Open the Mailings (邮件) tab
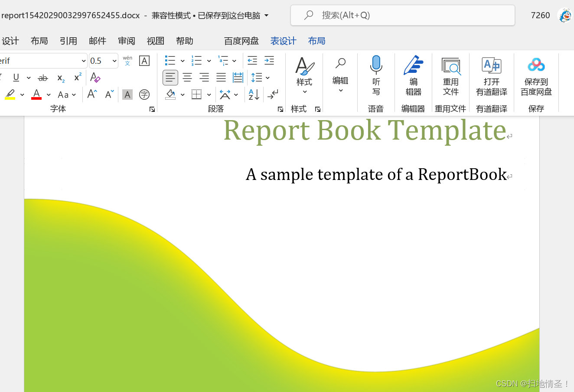574x392 pixels. coord(98,41)
